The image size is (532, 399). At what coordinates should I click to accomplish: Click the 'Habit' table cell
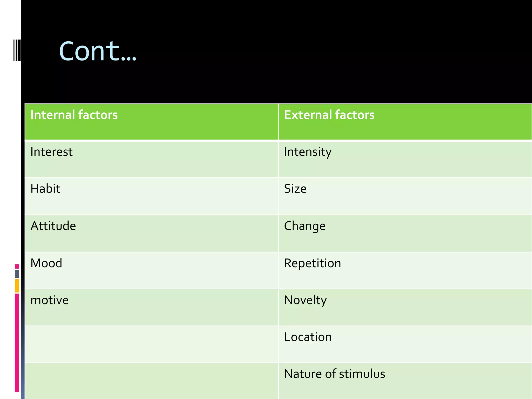tap(151, 196)
